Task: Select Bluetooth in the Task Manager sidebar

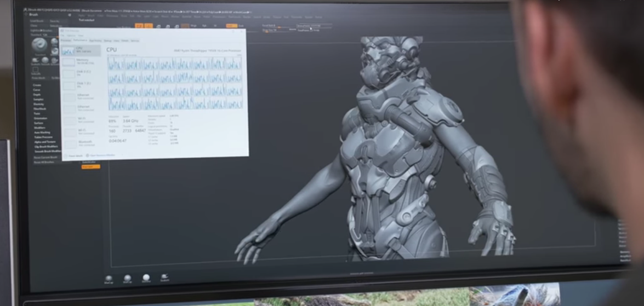Action: point(83,143)
